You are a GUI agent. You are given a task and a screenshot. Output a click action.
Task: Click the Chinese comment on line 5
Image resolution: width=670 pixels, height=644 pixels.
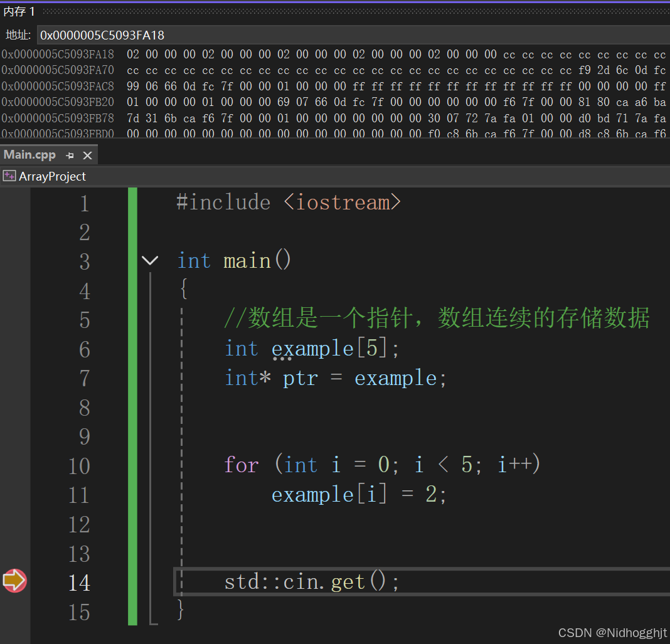[437, 318]
